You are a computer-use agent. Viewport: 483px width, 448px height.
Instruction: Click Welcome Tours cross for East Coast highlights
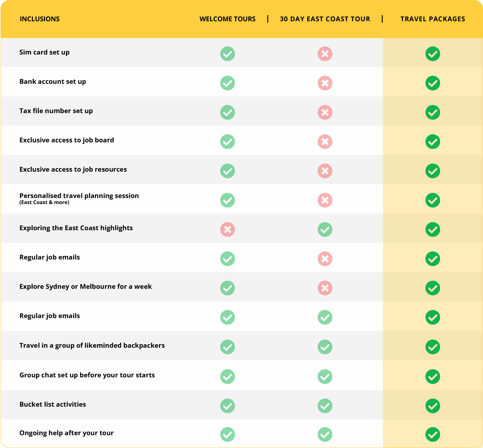pos(227,230)
